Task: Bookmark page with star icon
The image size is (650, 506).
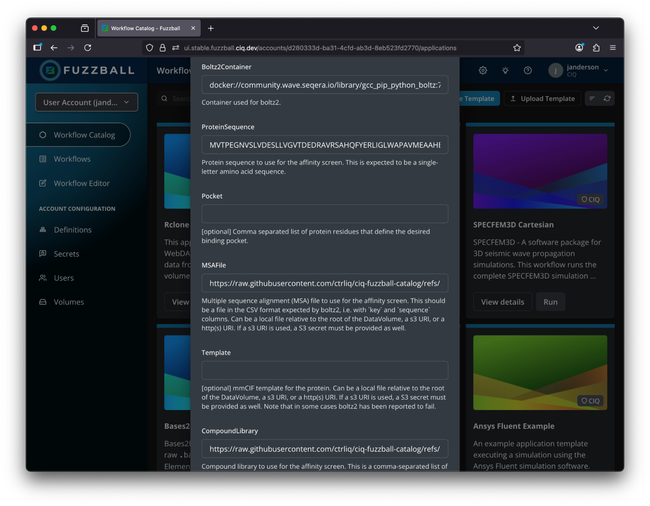Action: click(x=517, y=48)
